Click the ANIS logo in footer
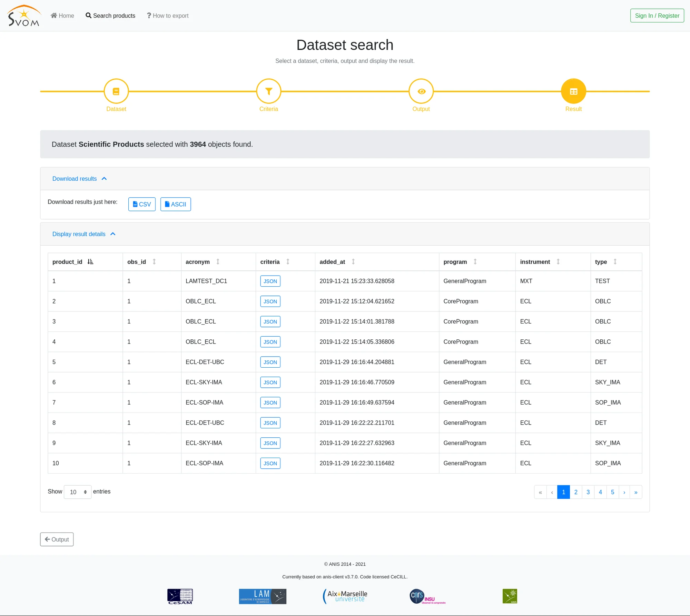This screenshot has width=690, height=616. [510, 596]
